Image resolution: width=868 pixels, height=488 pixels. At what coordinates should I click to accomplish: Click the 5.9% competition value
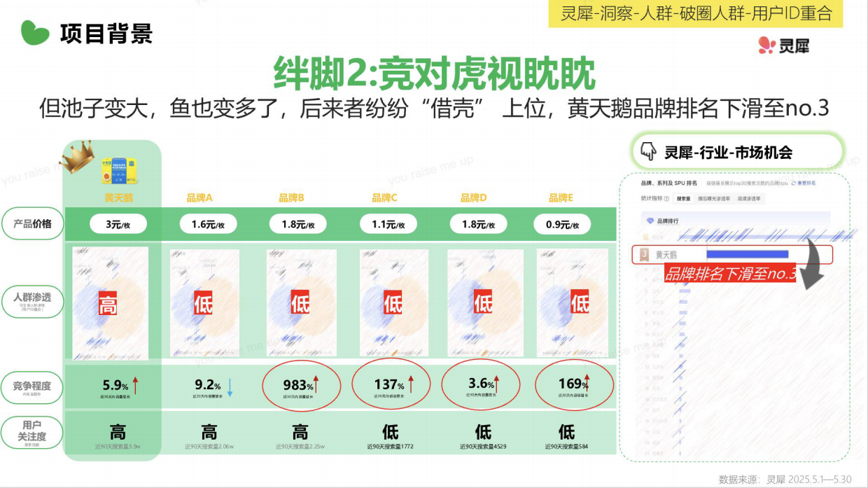click(115, 385)
